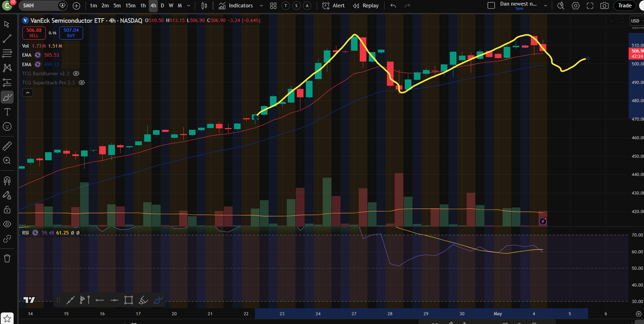
Task: Open chart settings hexagon icon
Action: click(x=576, y=5)
